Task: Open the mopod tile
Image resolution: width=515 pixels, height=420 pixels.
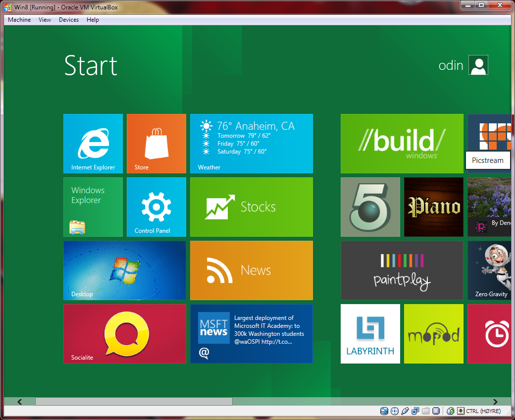Action: point(434,334)
